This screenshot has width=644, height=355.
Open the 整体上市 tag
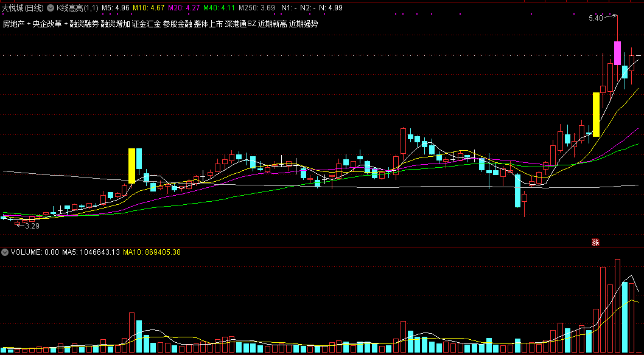pos(208,24)
